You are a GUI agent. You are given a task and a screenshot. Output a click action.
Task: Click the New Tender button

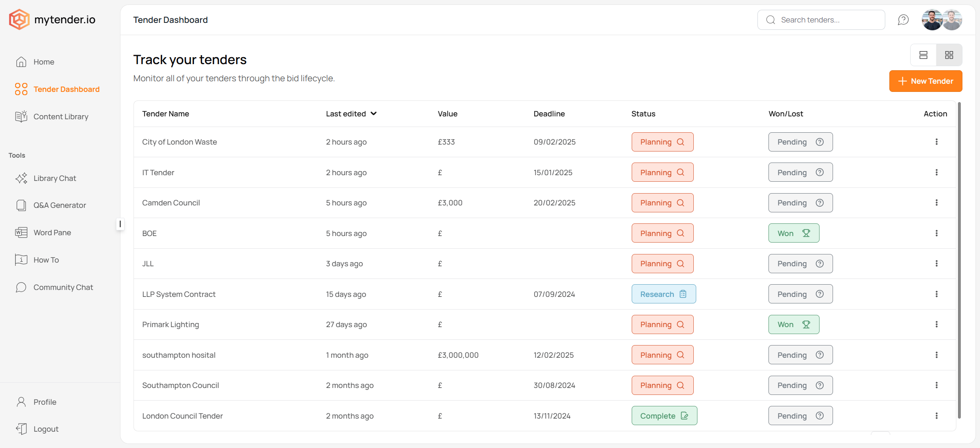pos(925,81)
